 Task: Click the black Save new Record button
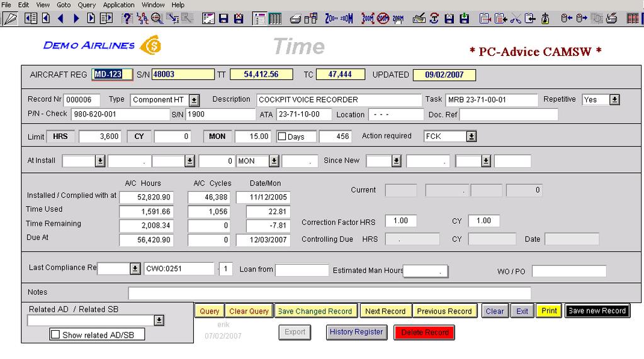click(x=597, y=311)
